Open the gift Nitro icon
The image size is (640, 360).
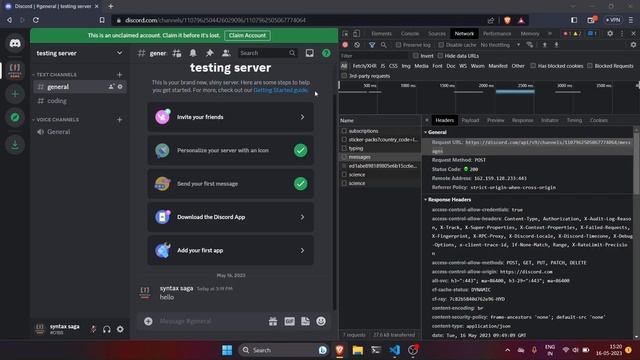tap(273, 321)
